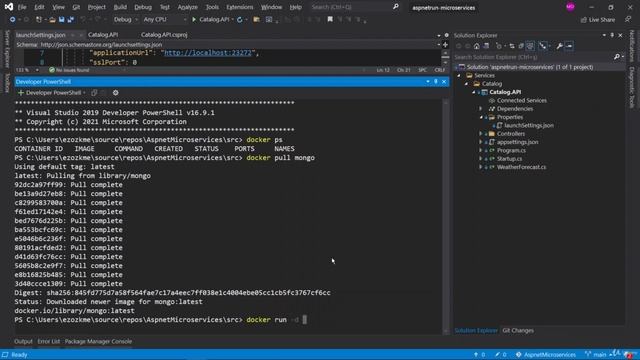The image size is (640, 360).
Task: Toggle the View Code/Designer icon in Solution Explorer
Action: pos(542,46)
